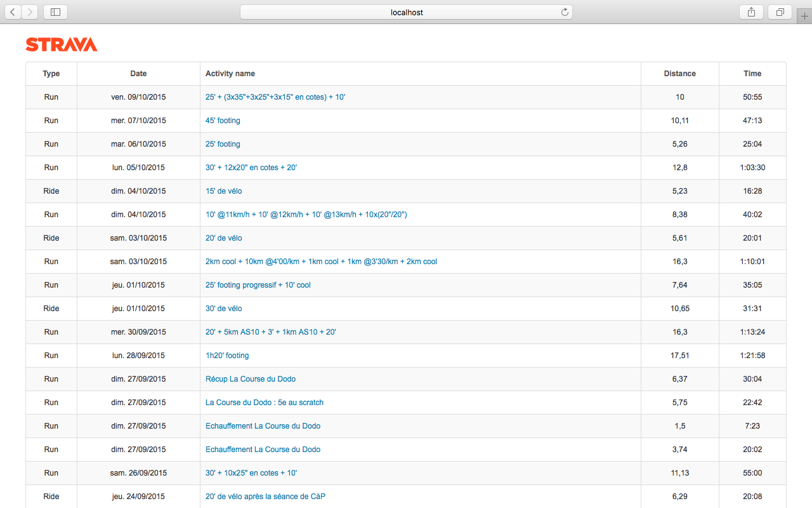Open the "15' de vélo" ride
Viewport: 812px width, 508px height.
point(223,191)
